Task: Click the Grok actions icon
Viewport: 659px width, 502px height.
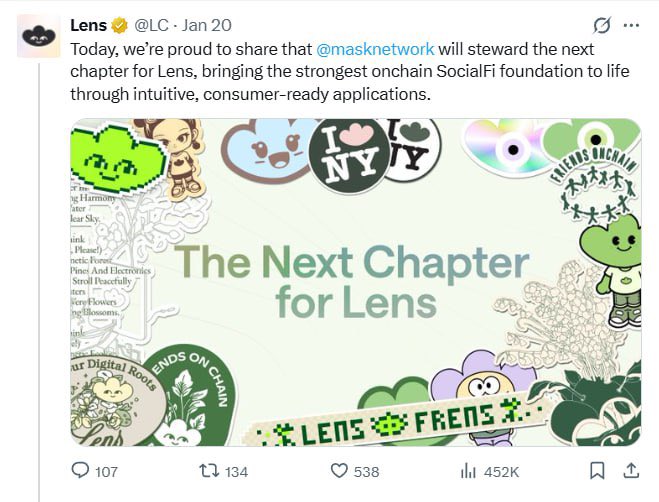Action: coord(602,25)
